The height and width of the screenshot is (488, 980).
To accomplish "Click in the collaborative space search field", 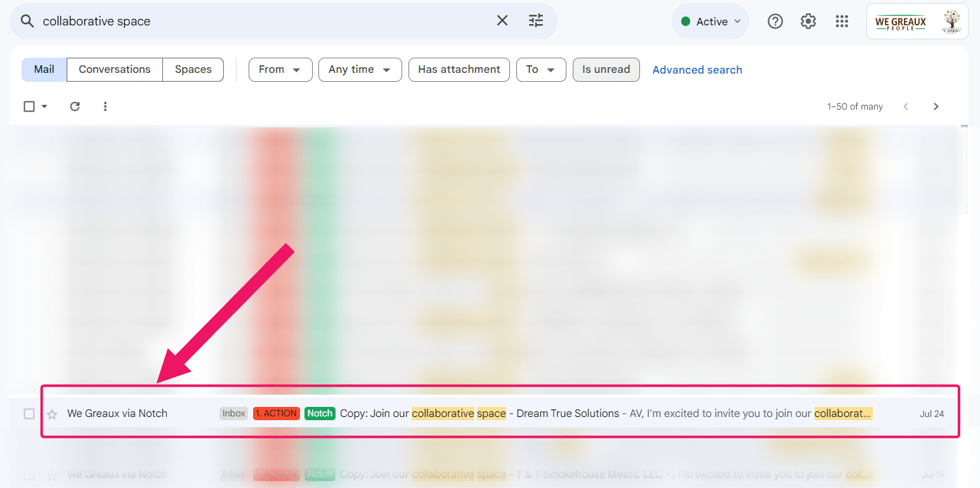I will click(254, 21).
